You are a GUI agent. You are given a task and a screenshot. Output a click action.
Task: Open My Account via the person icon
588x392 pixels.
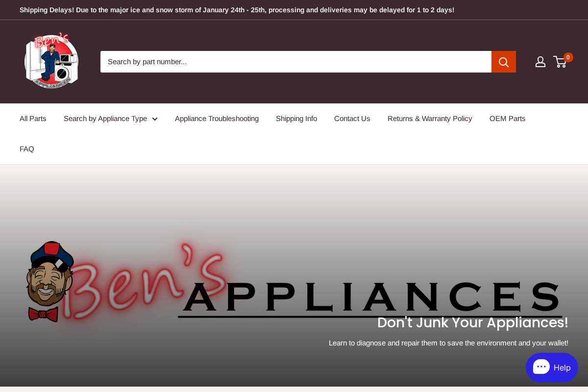point(540,61)
